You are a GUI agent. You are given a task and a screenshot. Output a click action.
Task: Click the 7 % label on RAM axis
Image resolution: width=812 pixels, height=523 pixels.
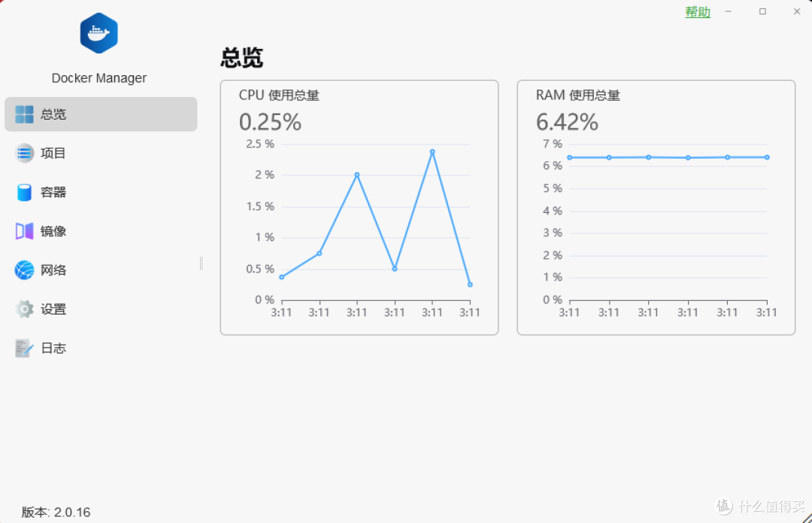pyautogui.click(x=553, y=144)
